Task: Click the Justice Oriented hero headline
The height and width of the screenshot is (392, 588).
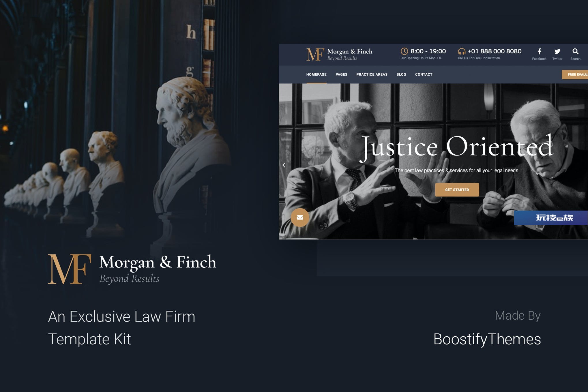Action: coord(457,147)
